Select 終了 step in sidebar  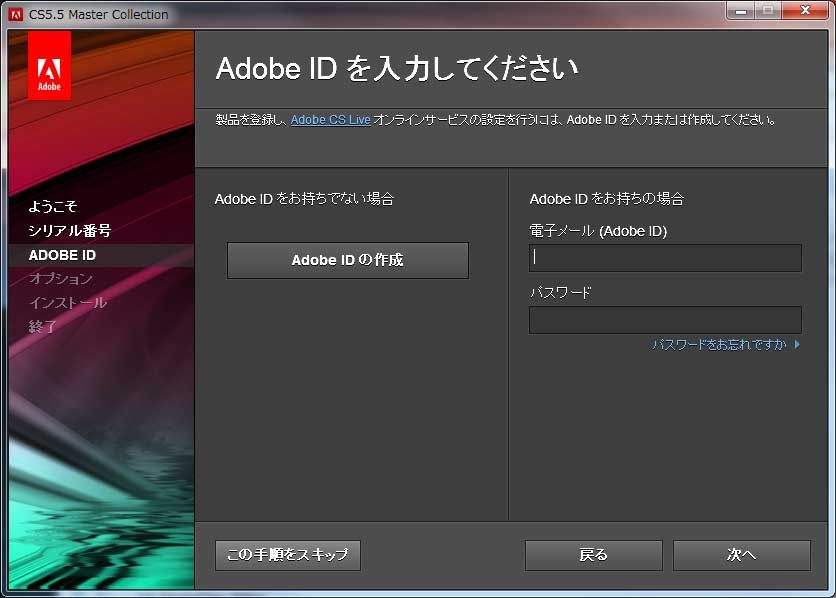pos(43,326)
